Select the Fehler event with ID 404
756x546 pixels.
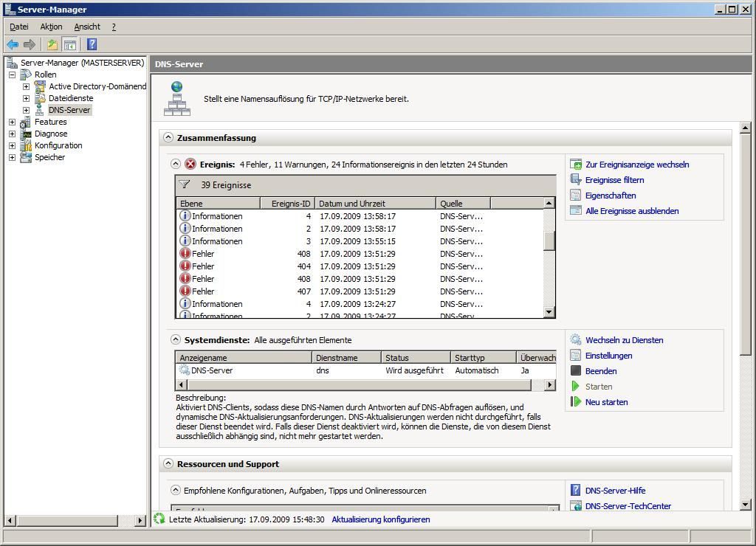(360, 266)
